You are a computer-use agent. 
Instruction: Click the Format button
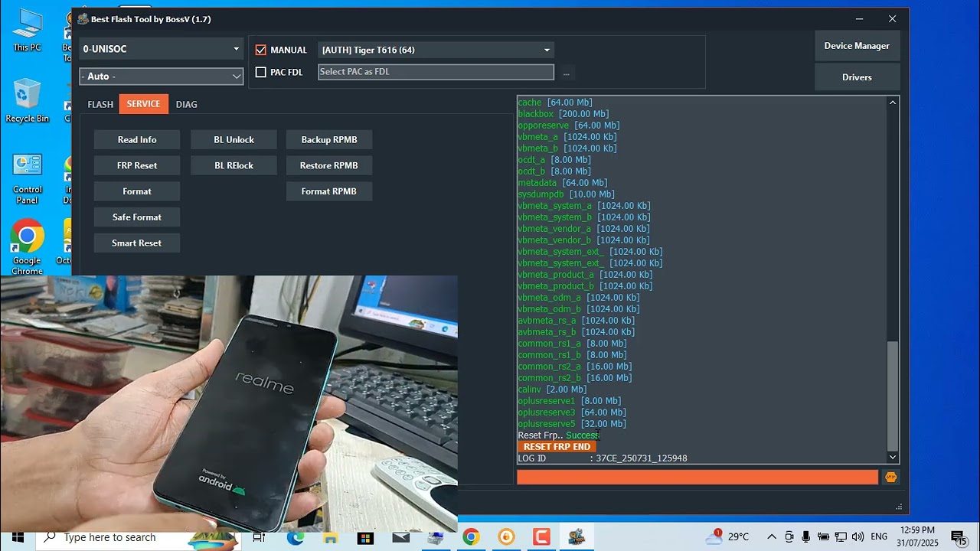[137, 191]
